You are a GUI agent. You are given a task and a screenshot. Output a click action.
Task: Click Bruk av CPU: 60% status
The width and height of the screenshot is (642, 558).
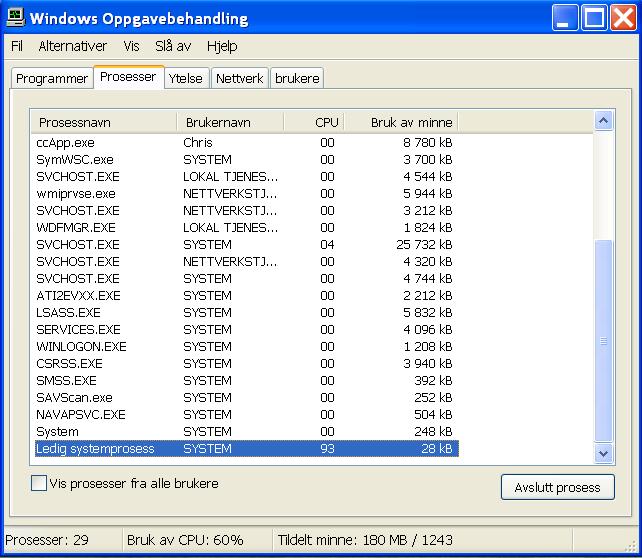click(185, 540)
